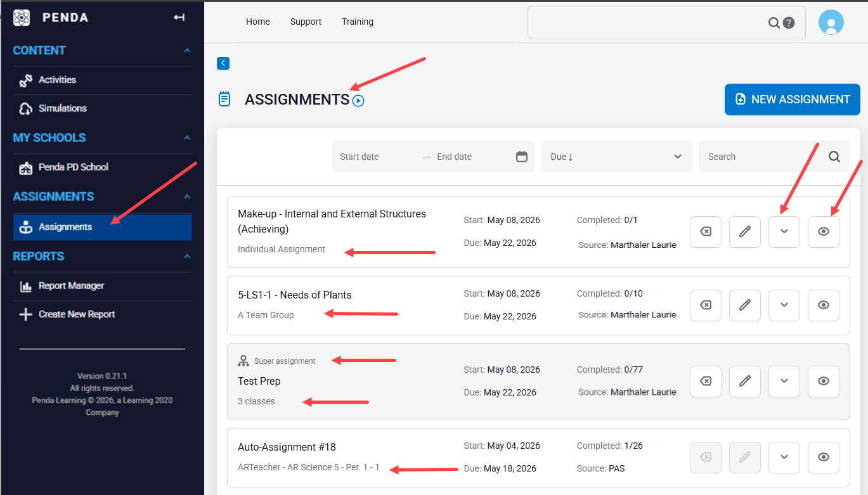868x495 pixels.
Task: Click the Completed 1/26 count
Action: click(610, 446)
